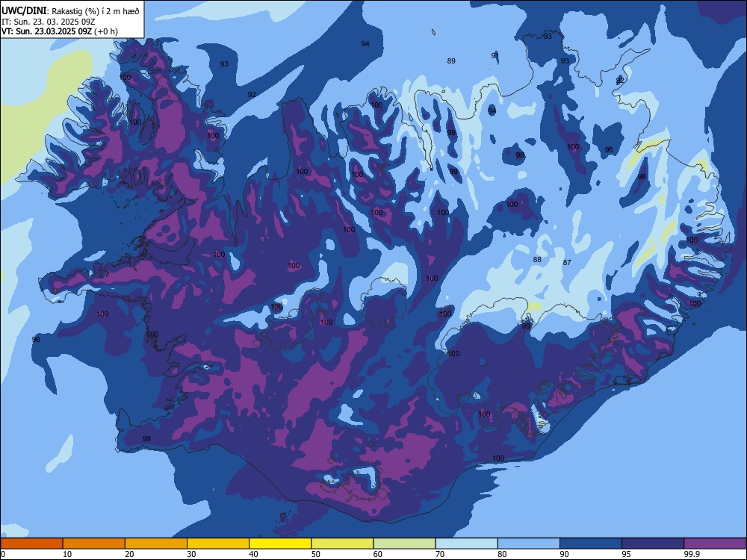Click the '40' legend scale label
747x560 pixels.
(x=253, y=554)
